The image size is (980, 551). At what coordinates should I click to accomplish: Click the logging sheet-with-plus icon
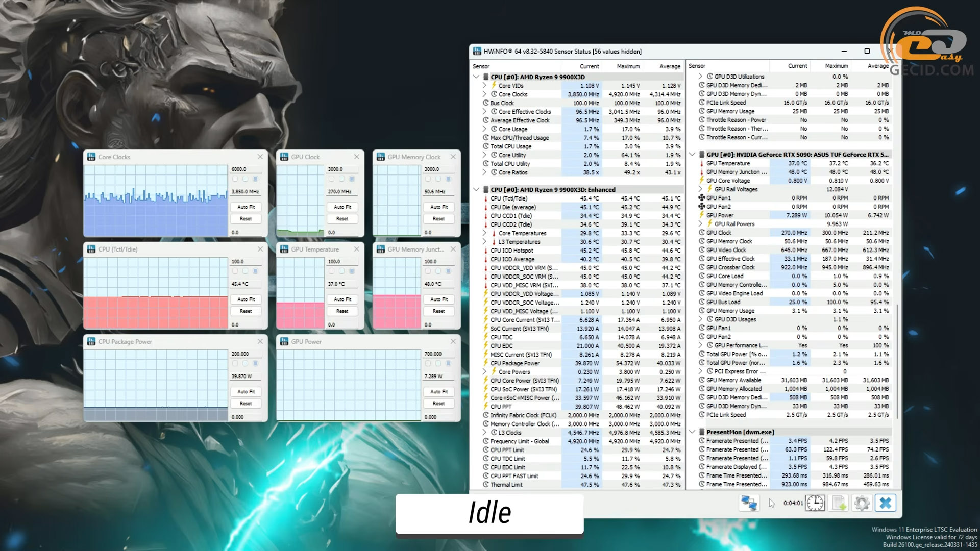tap(839, 503)
